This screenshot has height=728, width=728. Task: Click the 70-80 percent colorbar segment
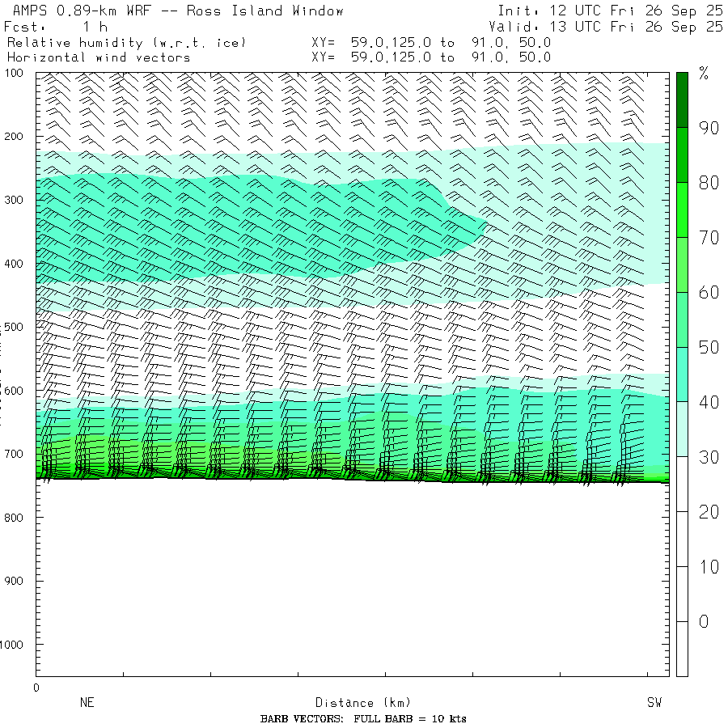pyautogui.click(x=682, y=210)
